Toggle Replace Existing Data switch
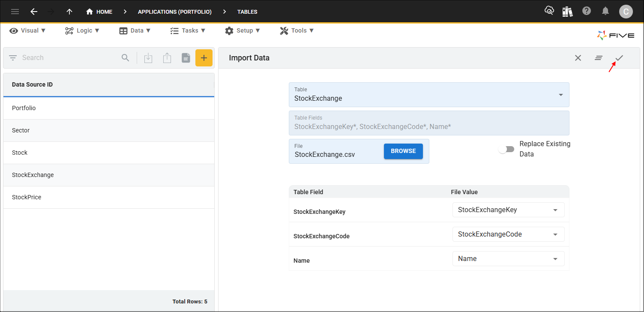 click(506, 149)
